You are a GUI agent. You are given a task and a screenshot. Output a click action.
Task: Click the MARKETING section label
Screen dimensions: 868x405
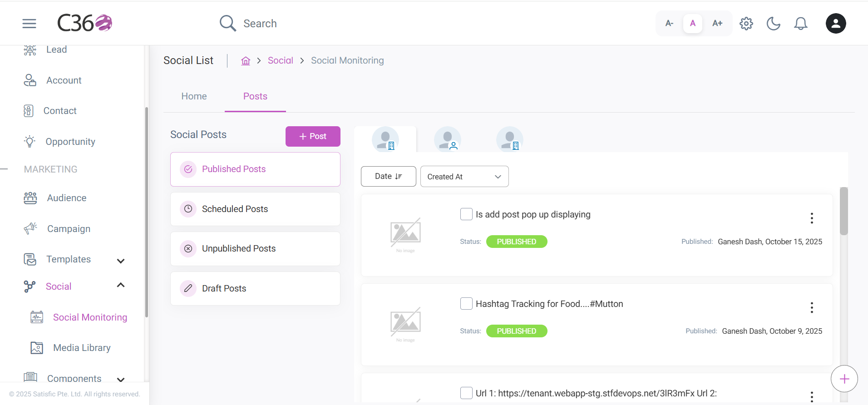[x=50, y=169]
